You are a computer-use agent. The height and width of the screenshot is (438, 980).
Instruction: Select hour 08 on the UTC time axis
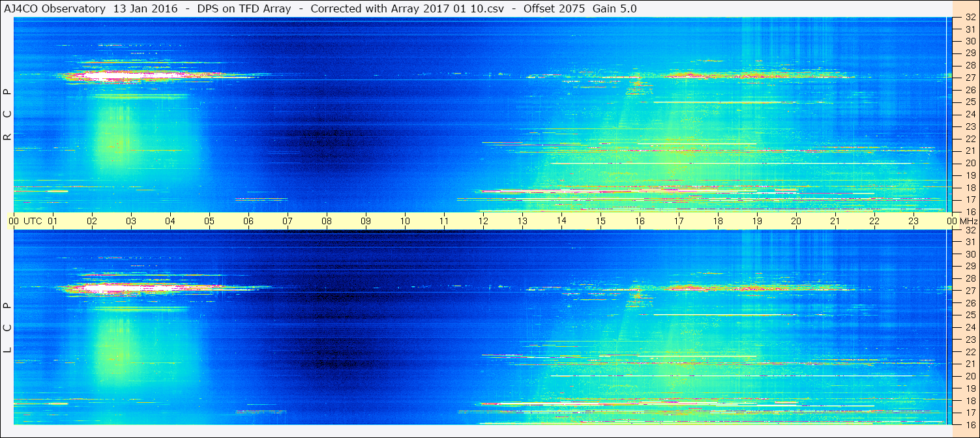coord(327,221)
